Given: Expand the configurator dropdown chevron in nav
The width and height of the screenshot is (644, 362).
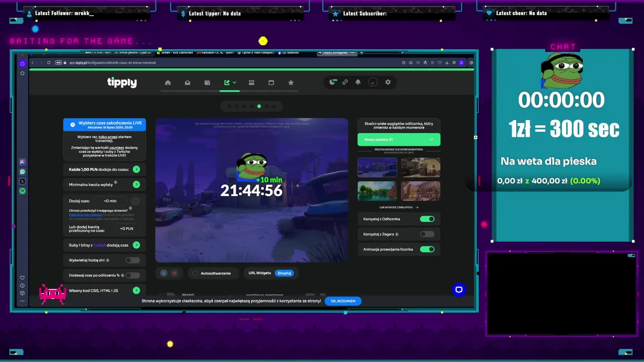Looking at the screenshot, I should pos(234,82).
